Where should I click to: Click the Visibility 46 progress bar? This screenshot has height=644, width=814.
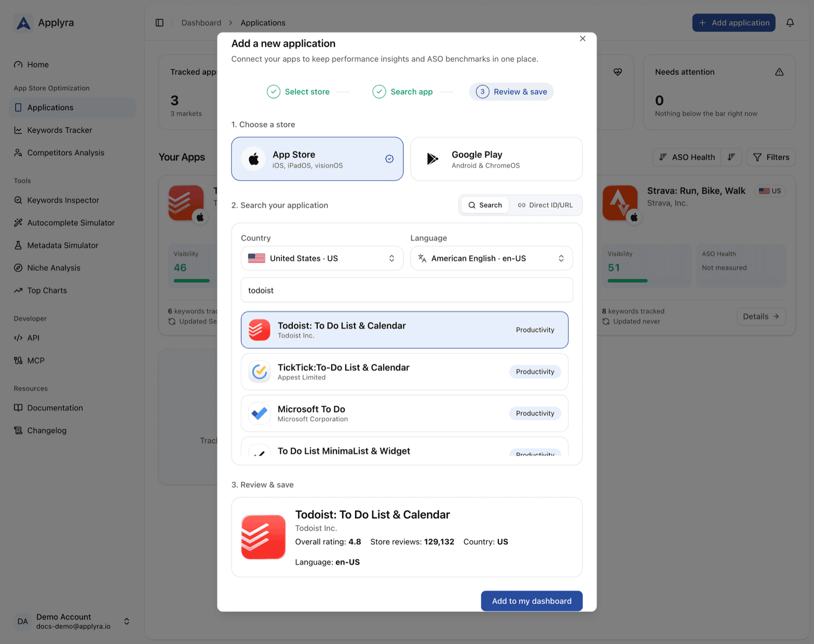(x=192, y=281)
